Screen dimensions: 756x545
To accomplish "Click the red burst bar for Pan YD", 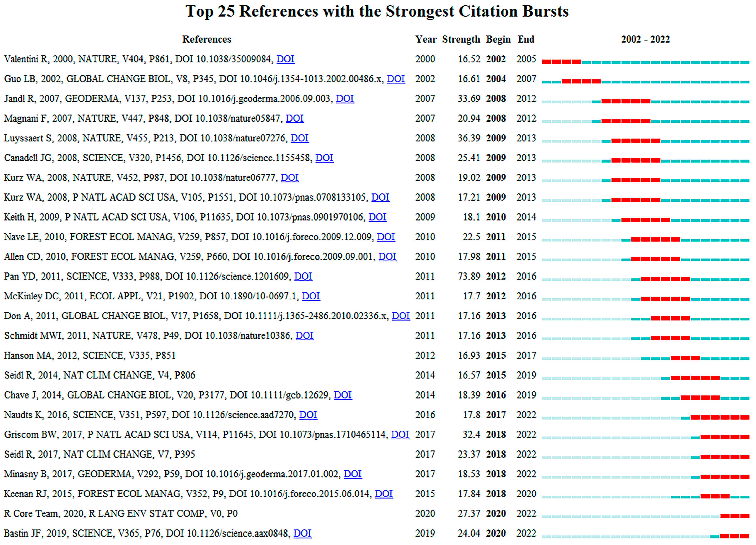I will pos(665,279).
